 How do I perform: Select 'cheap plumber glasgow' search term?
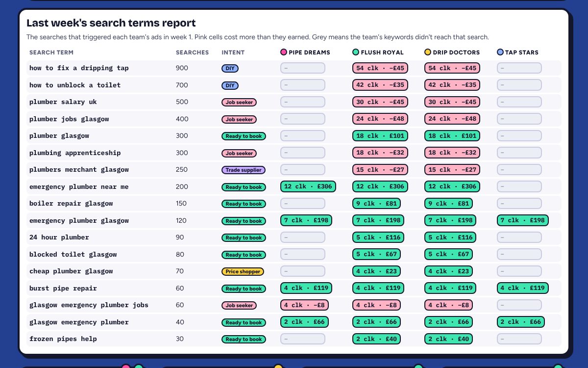[71, 271]
